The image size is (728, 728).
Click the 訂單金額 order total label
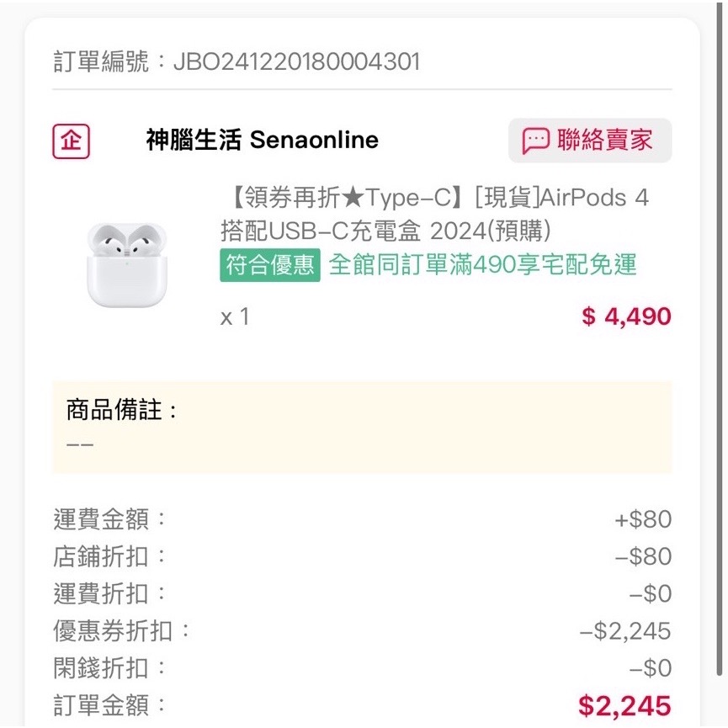[110, 705]
